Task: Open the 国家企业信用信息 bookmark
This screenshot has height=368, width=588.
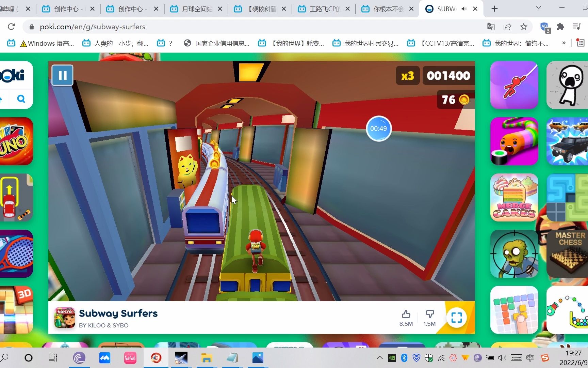Action: click(217, 43)
